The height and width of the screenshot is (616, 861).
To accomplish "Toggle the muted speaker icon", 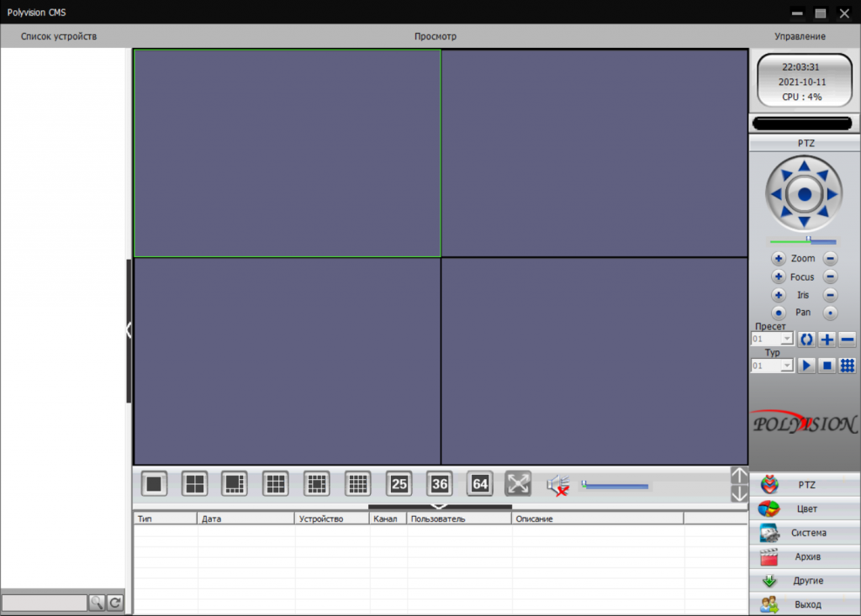I will click(557, 485).
